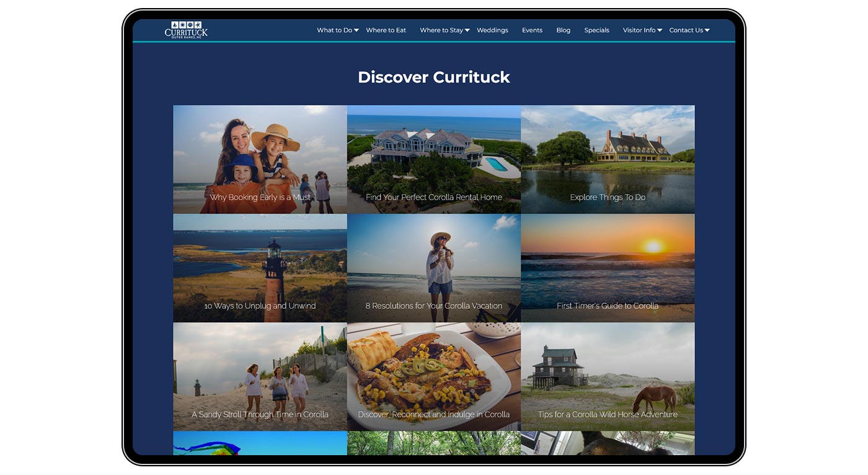Go to Where to Eat page

386,30
